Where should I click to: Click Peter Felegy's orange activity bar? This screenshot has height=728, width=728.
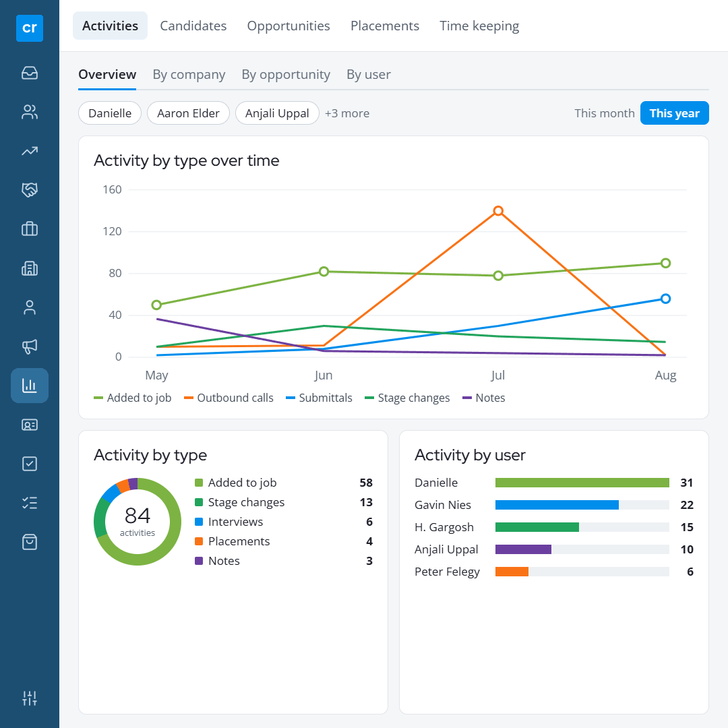pyautogui.click(x=512, y=572)
